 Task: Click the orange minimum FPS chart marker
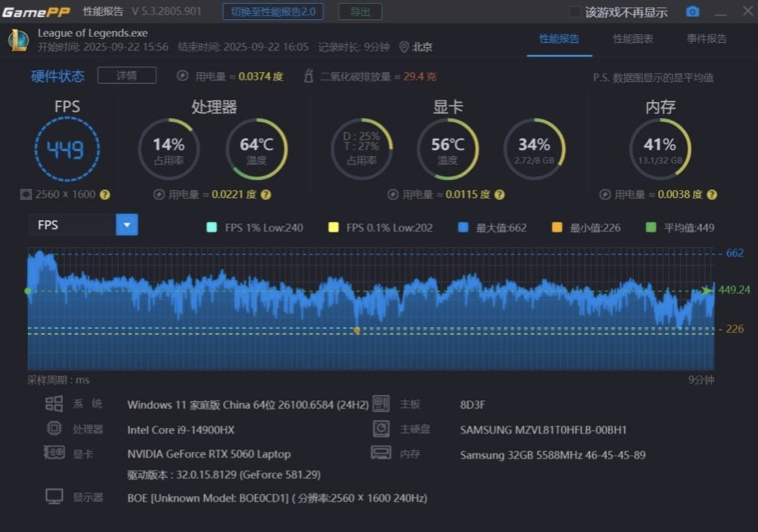pyautogui.click(x=357, y=330)
